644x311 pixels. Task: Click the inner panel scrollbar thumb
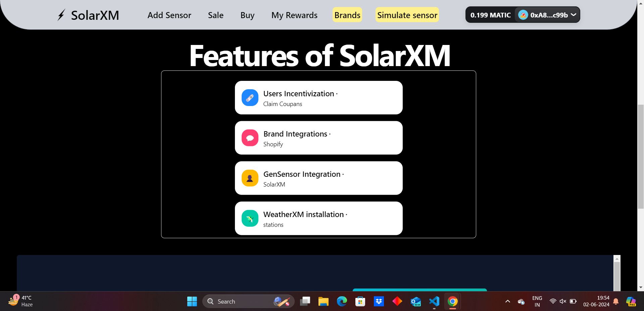[617, 276]
